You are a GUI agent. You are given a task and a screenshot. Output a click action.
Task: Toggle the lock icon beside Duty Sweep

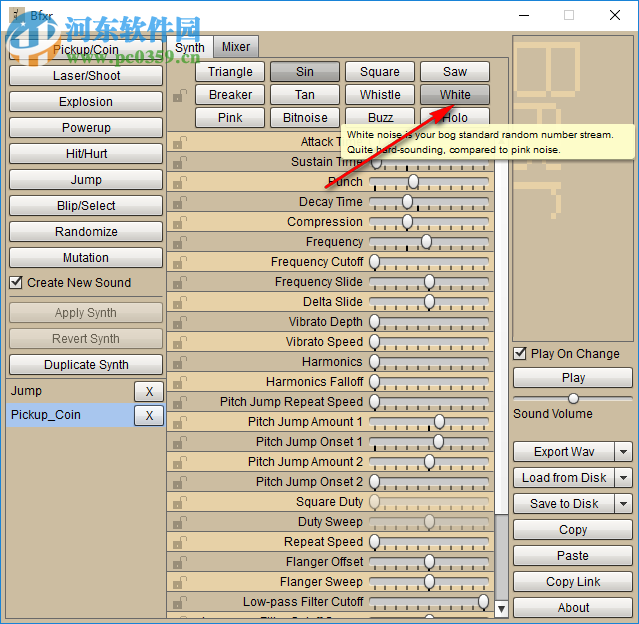click(x=180, y=522)
